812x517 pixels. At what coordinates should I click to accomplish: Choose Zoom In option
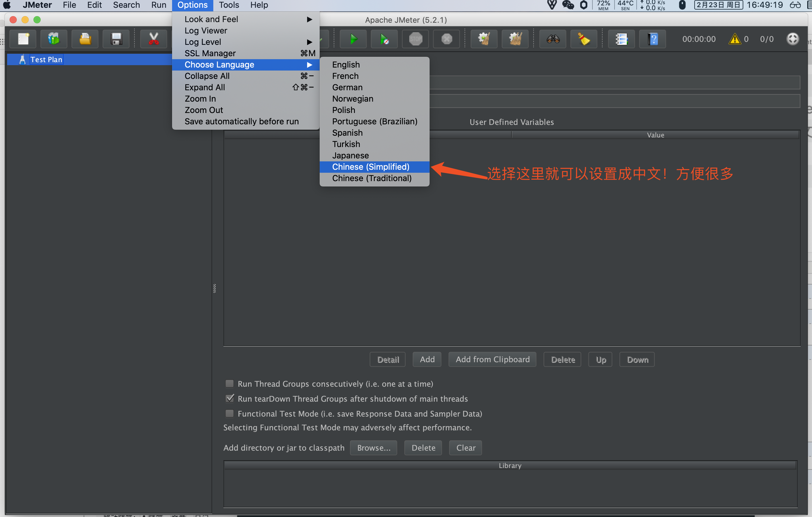[x=246, y=99]
